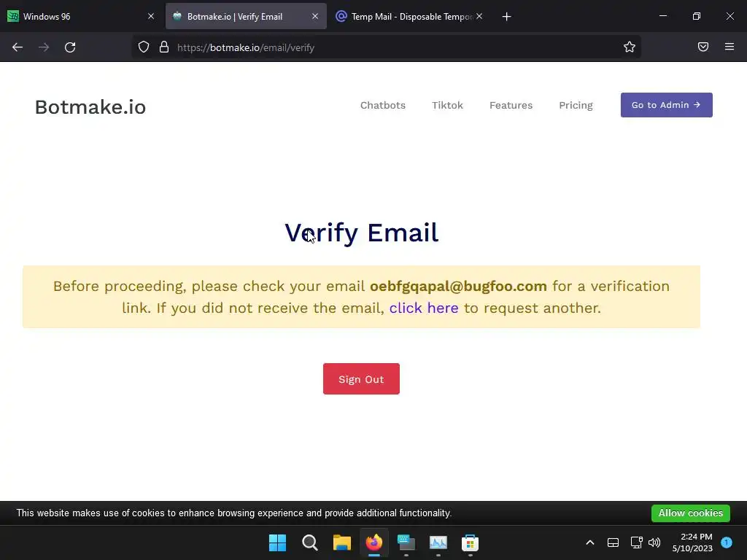Open the resource monitor taskbar app
Viewport: 747px width, 560px height.
(x=438, y=542)
